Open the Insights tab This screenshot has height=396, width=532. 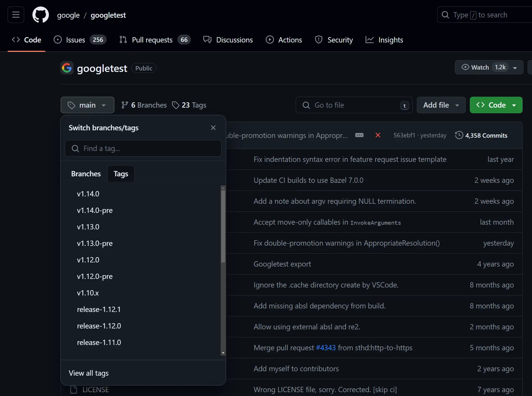[384, 40]
